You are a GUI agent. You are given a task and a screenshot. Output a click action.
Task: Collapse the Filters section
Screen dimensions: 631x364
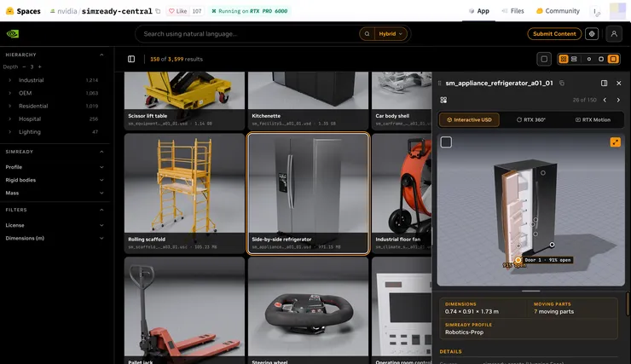pos(101,210)
